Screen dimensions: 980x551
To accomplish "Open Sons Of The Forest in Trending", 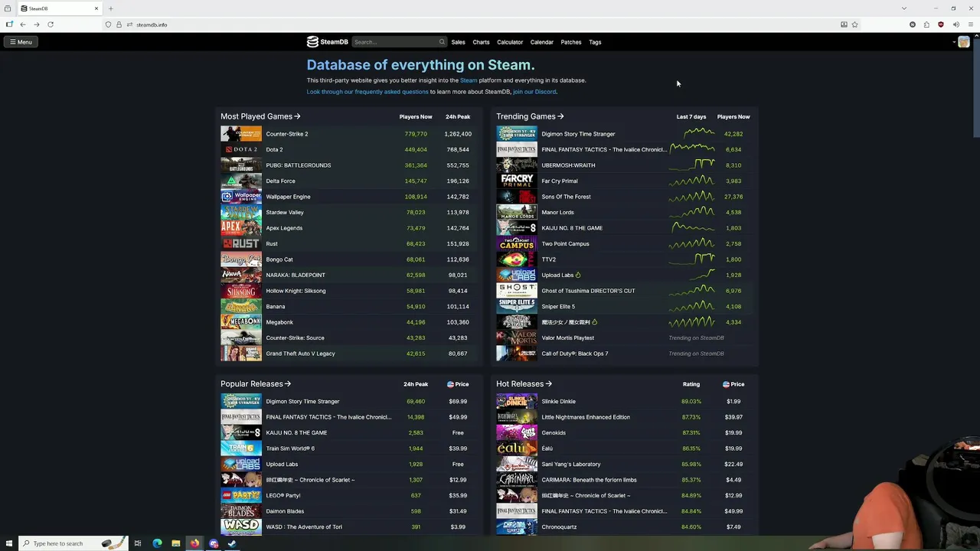I will pyautogui.click(x=566, y=197).
